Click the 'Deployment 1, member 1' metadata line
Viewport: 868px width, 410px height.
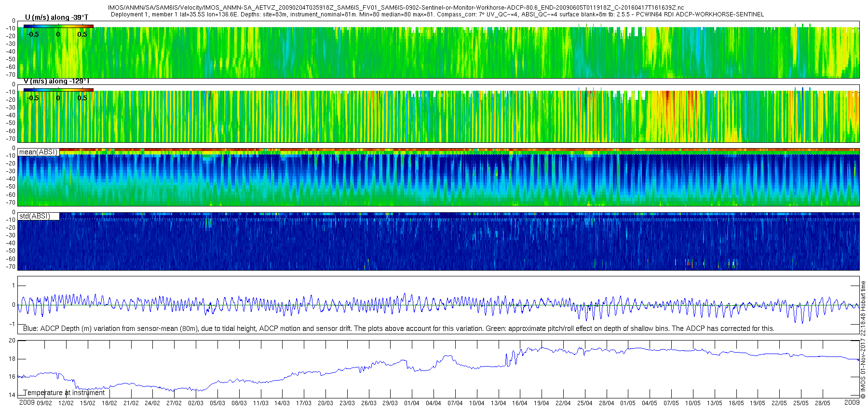click(x=437, y=14)
